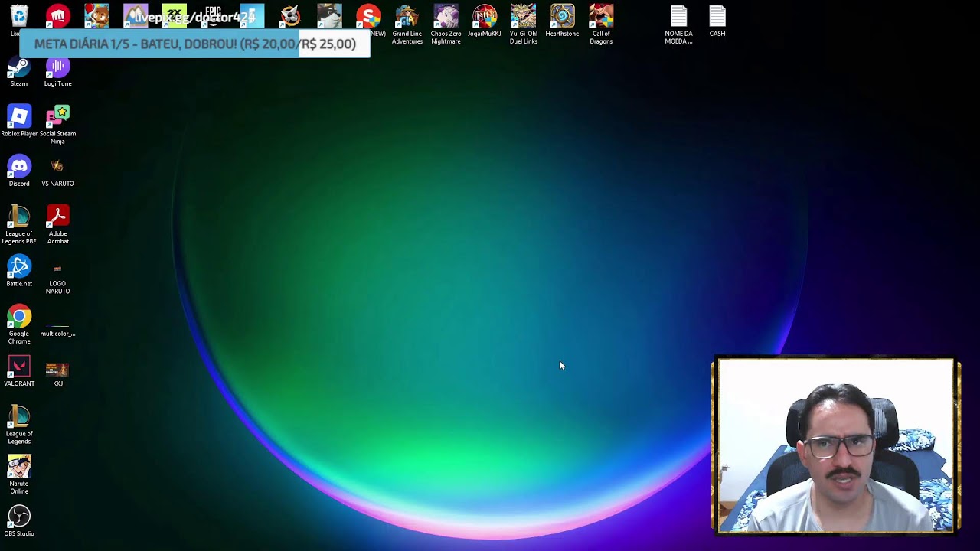
Task: Launch the 2XKO green shortcut icon
Action: click(x=175, y=16)
